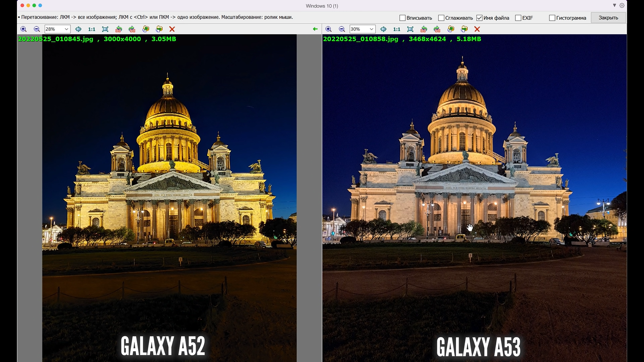Fit the right image to its panel

tap(410, 29)
